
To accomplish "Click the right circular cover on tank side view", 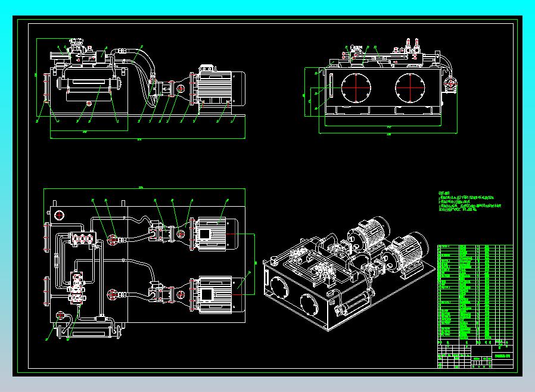I will [x=410, y=88].
